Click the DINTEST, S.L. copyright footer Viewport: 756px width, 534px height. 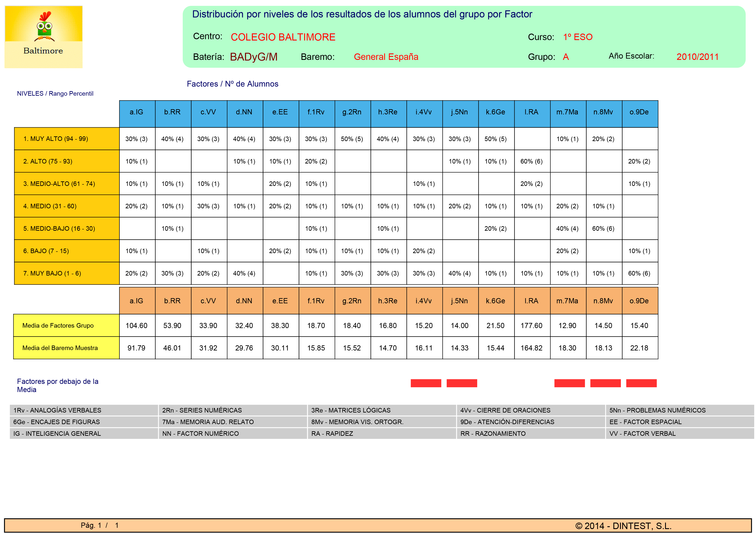623,526
